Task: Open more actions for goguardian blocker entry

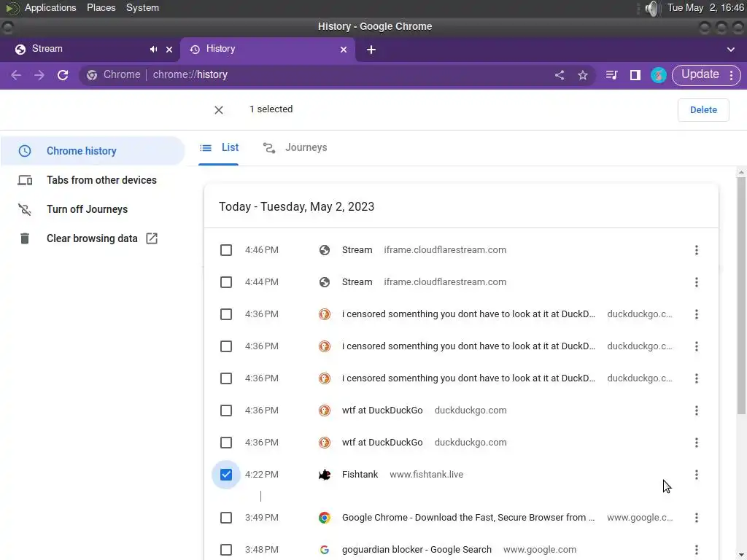Action: point(697,550)
